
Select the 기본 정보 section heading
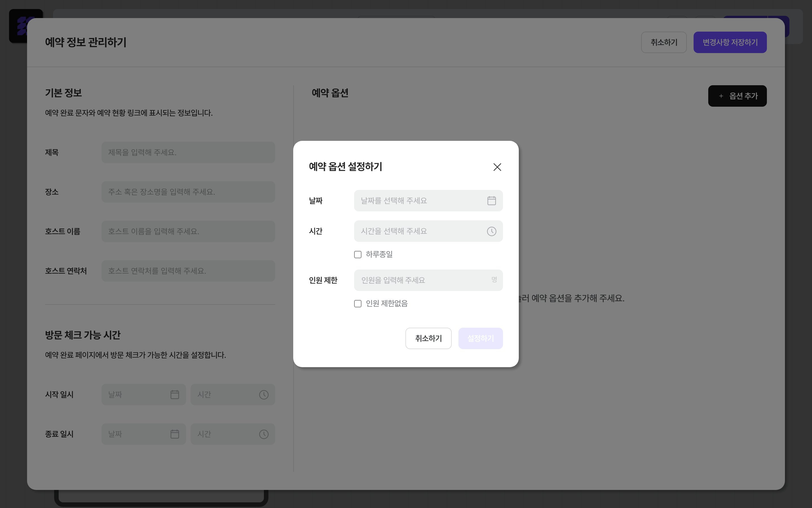coord(63,93)
